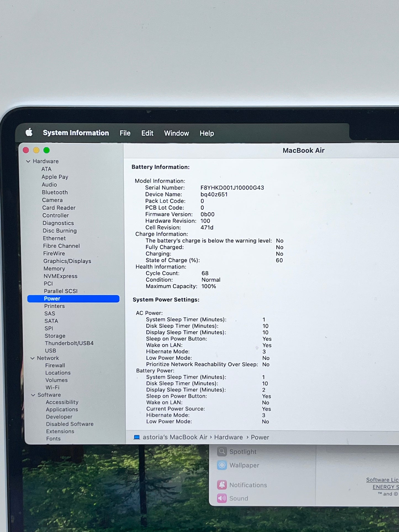Click Power in the bottom path bar

click(260, 437)
